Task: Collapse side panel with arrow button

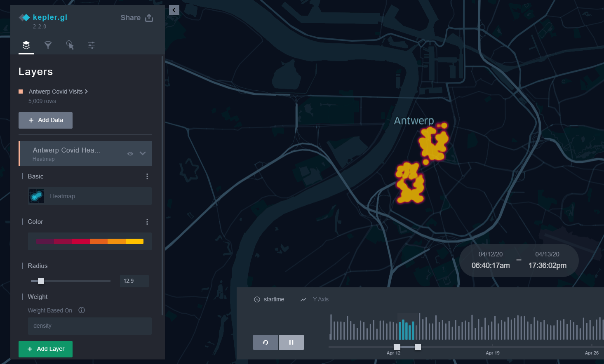Action: point(174,10)
